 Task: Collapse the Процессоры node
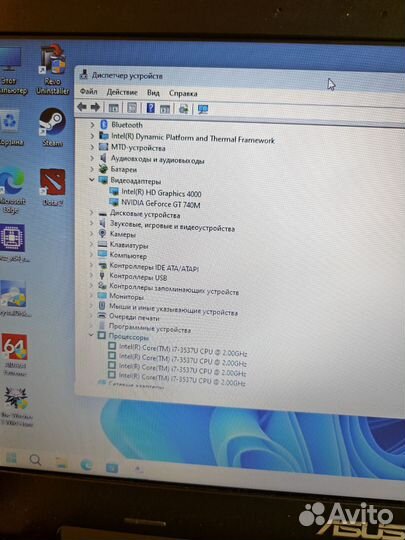[x=91, y=334]
